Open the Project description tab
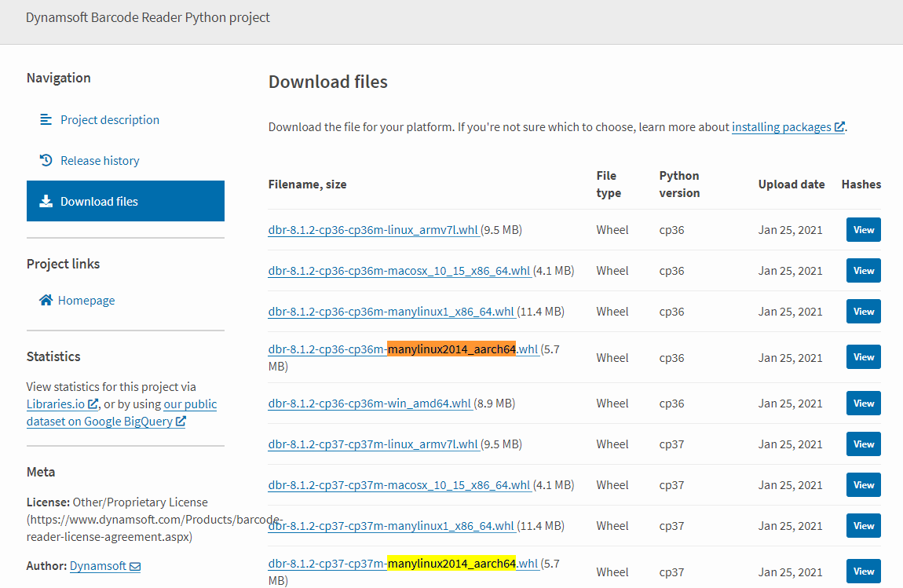The image size is (903, 588). [x=109, y=119]
